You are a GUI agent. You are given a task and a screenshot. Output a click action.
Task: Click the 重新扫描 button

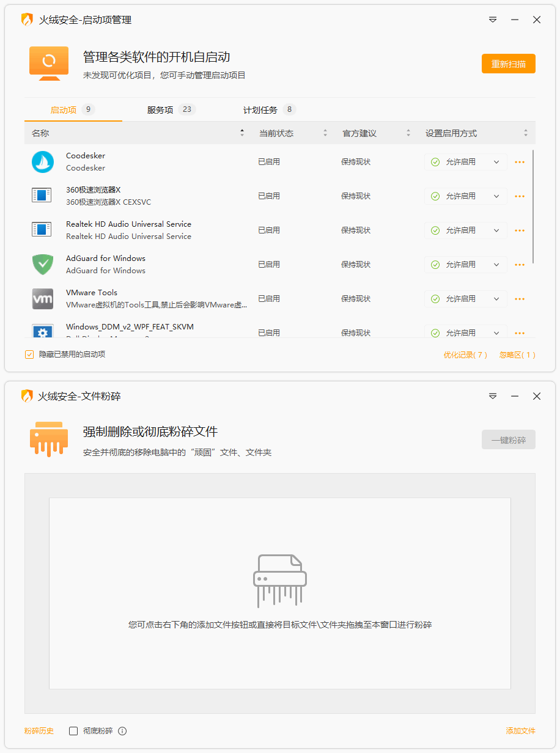pos(509,64)
